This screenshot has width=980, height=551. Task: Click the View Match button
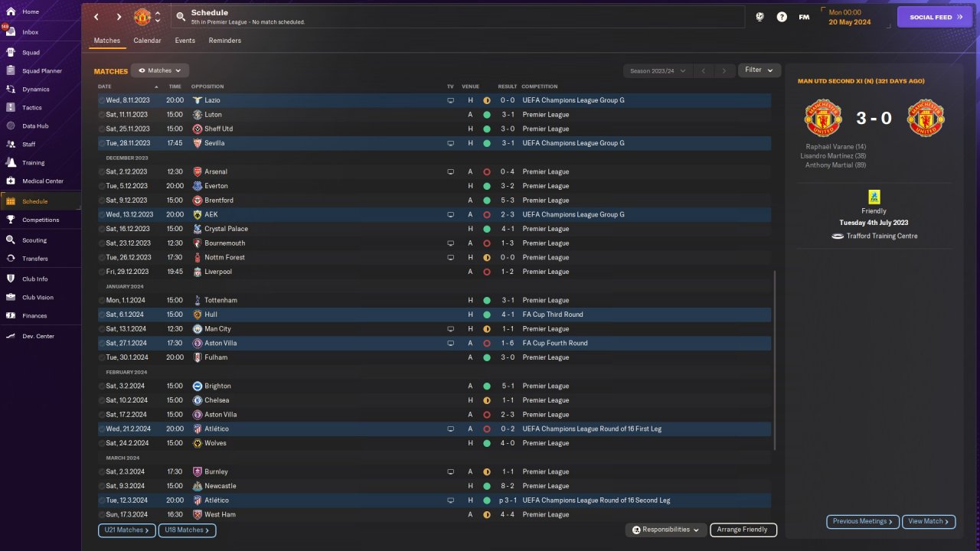[929, 522]
